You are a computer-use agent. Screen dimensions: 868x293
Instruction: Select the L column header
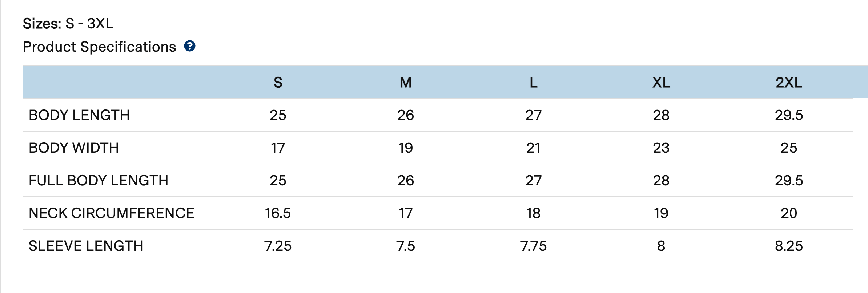(533, 83)
